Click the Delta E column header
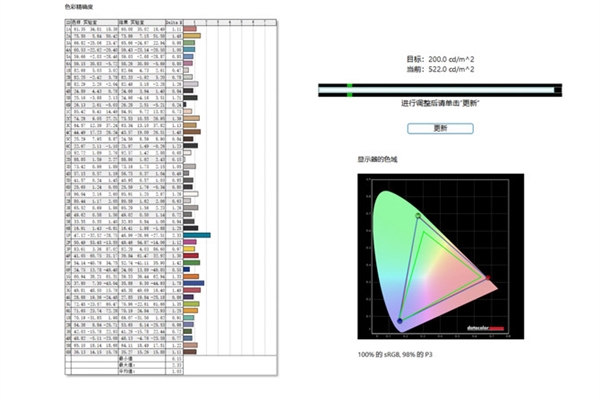Screen dimensions: 600x400 click(174, 21)
